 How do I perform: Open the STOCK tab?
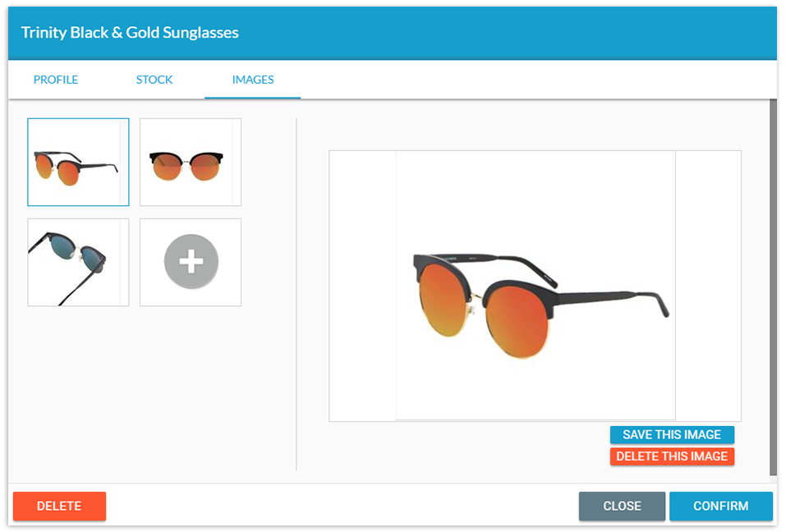point(154,80)
